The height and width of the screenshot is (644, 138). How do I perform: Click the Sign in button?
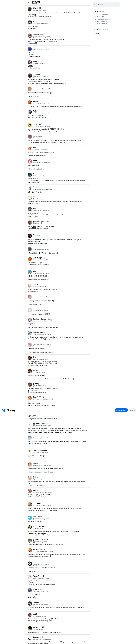coord(132,410)
